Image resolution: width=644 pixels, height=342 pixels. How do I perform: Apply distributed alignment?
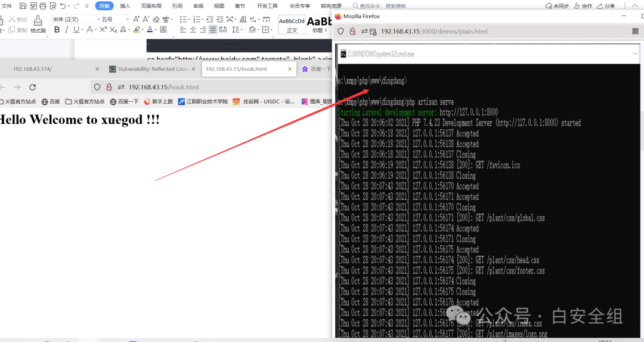[222, 30]
